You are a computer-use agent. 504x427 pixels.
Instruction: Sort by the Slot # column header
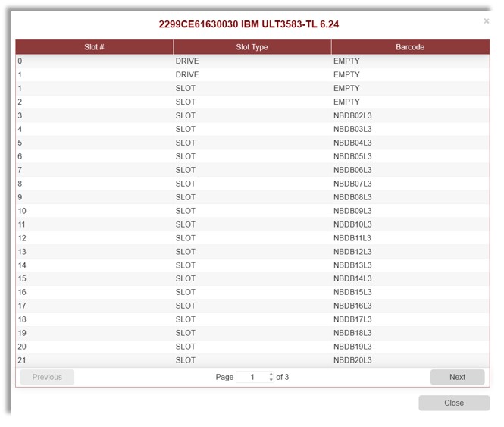[94, 47]
